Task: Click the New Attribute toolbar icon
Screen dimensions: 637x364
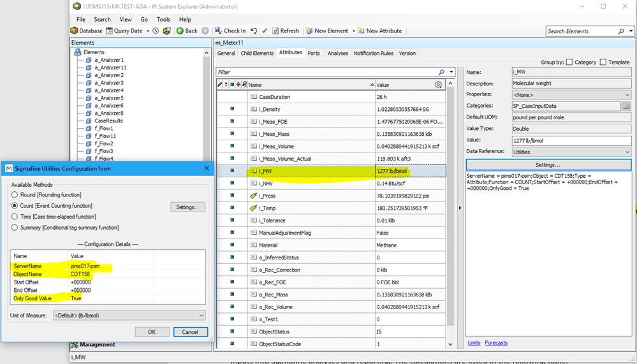Action: click(361, 31)
